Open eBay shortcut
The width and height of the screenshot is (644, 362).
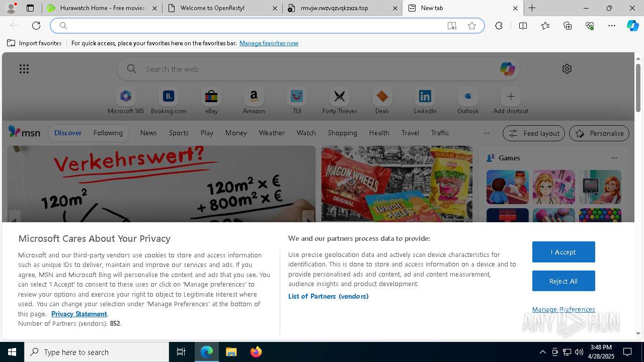coord(211,101)
